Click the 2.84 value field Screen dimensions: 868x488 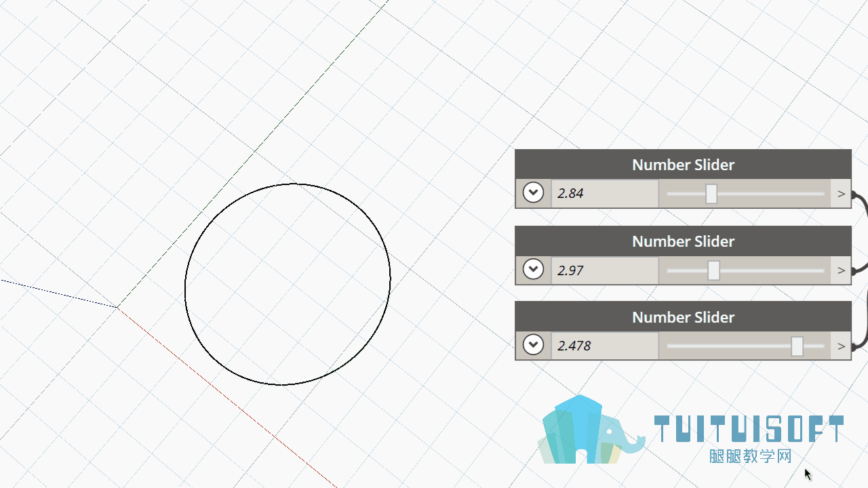tap(605, 193)
